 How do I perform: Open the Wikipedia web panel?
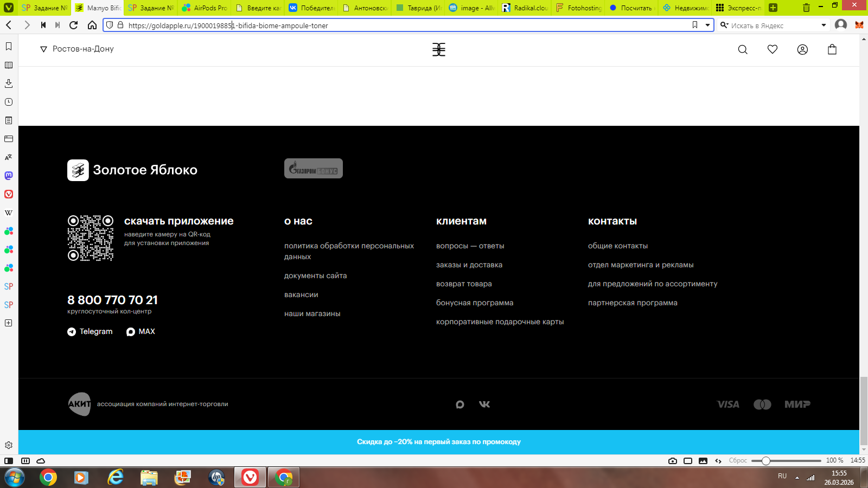click(x=9, y=213)
